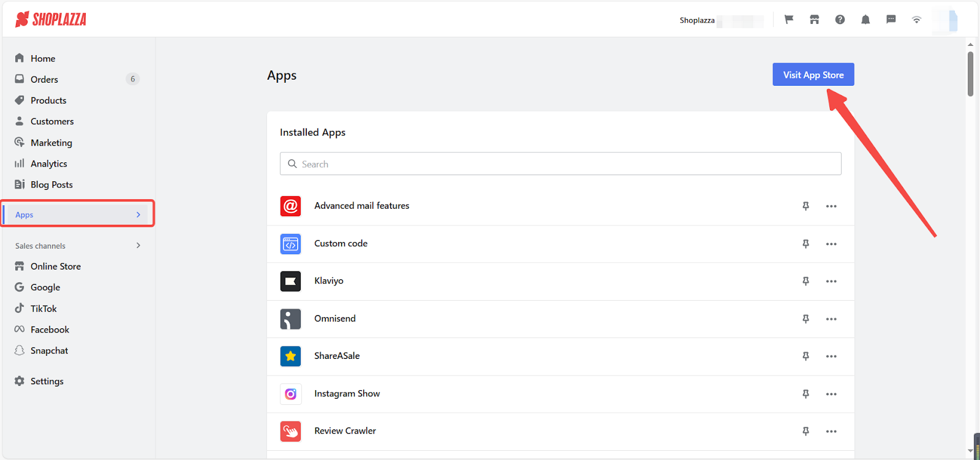980x460 pixels.
Task: Open the Instagram Show app name
Action: click(x=347, y=393)
